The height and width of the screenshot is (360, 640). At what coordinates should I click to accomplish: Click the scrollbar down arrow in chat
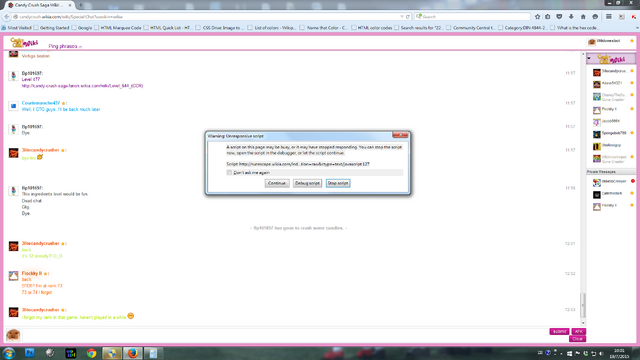coord(583,322)
